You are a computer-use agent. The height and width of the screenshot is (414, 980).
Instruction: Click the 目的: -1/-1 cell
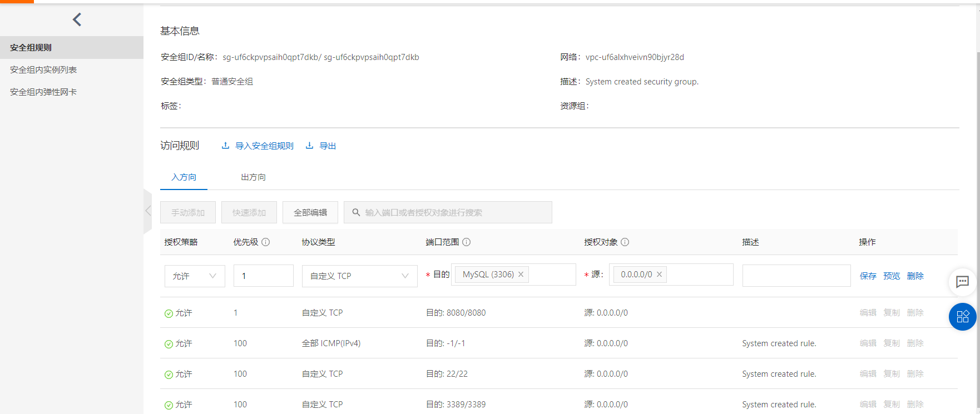pyautogui.click(x=446, y=343)
